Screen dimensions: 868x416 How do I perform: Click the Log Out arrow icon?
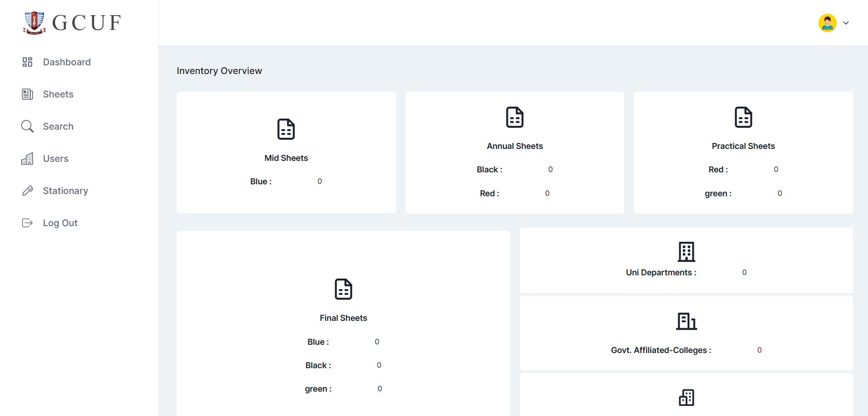coord(28,223)
